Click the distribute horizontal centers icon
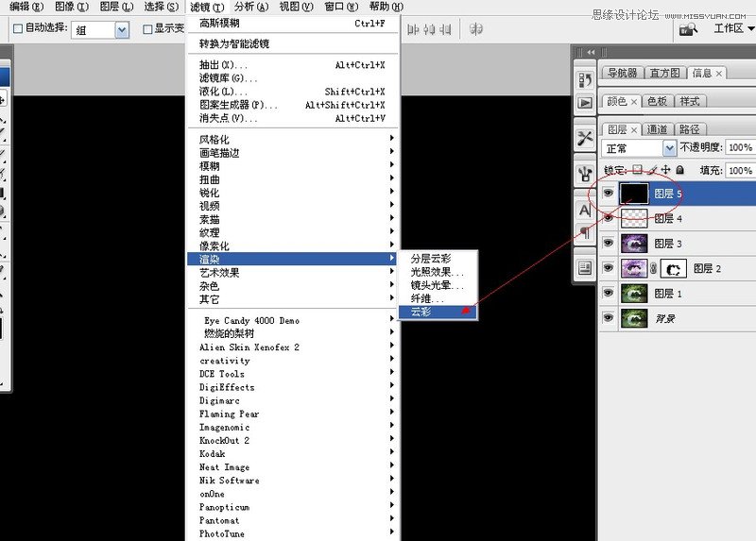This screenshot has height=541, width=756. click(x=429, y=30)
